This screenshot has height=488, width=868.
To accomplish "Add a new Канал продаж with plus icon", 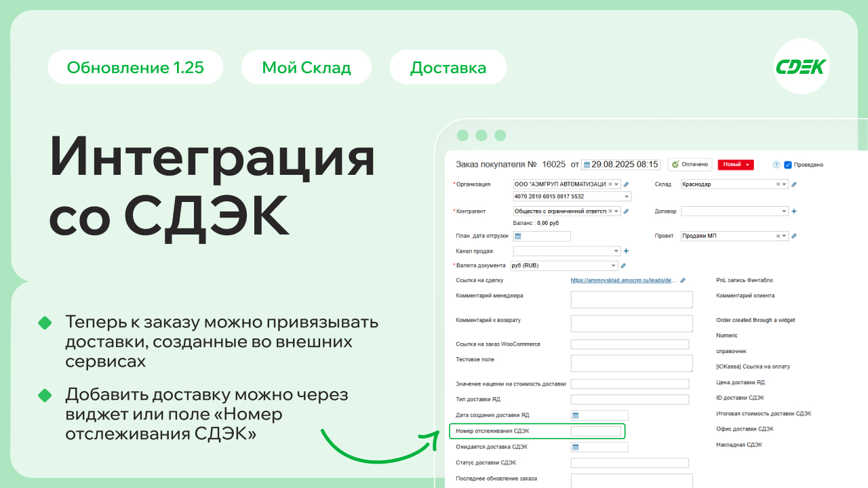I will click(x=626, y=251).
